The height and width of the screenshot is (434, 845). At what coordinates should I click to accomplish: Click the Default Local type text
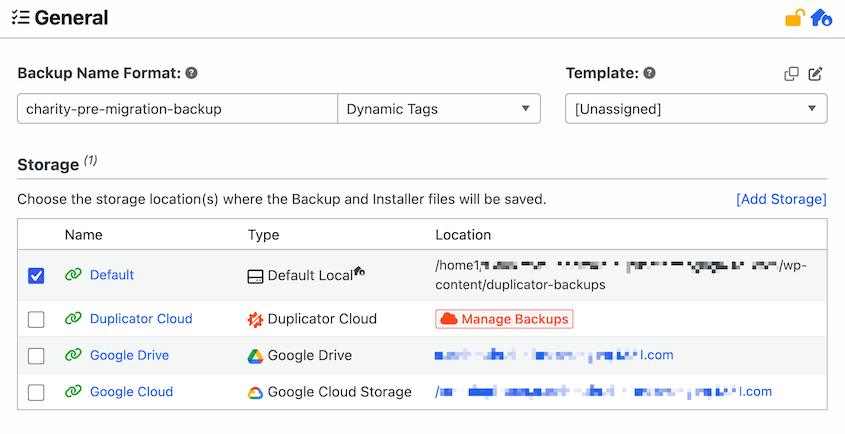[310, 275]
